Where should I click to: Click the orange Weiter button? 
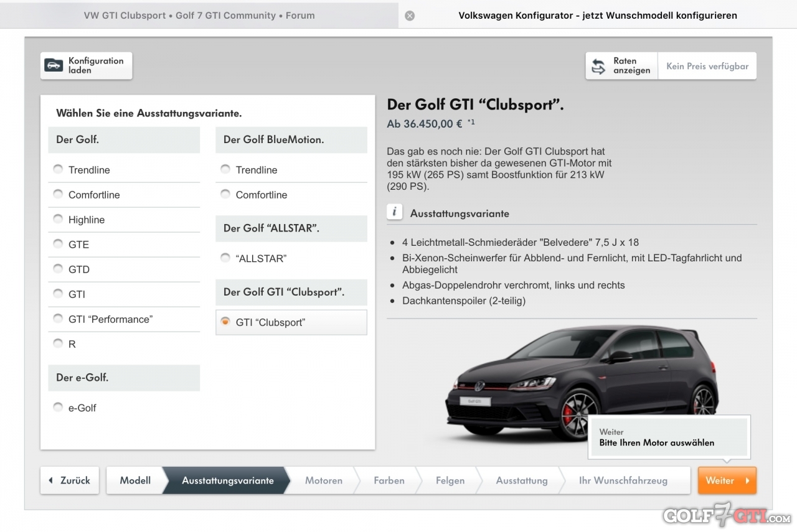pyautogui.click(x=727, y=480)
